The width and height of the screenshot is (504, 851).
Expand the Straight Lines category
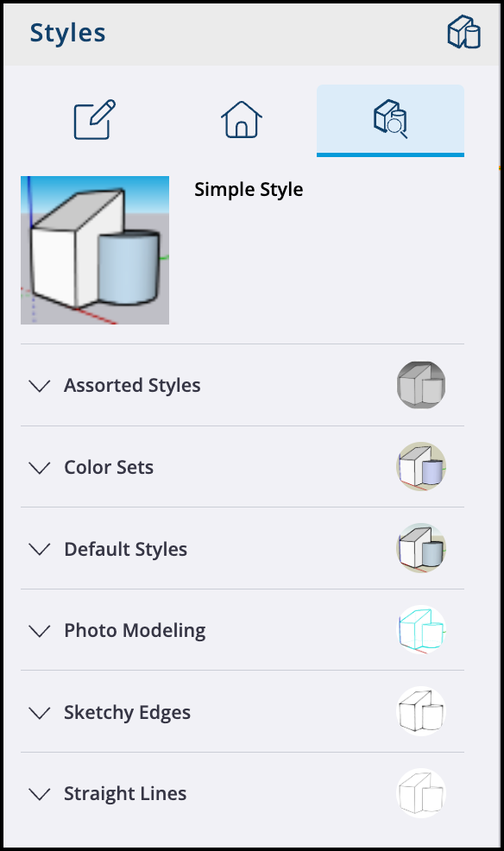(x=39, y=794)
